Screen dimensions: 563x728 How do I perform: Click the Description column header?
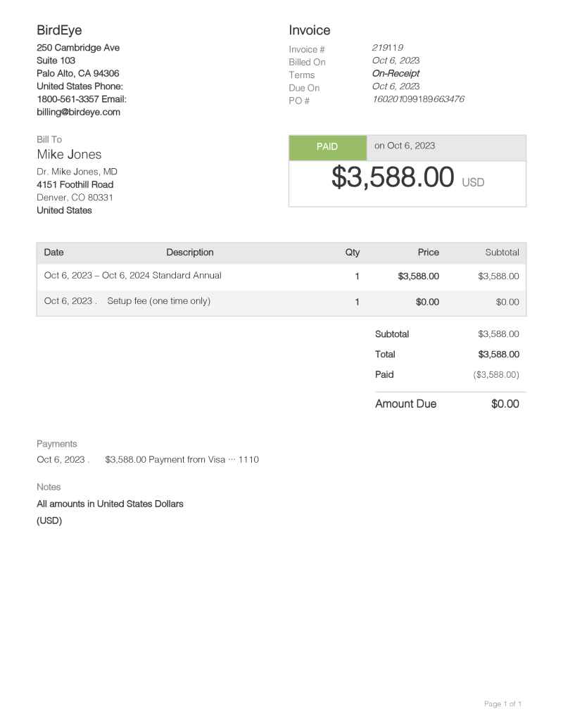click(x=190, y=253)
